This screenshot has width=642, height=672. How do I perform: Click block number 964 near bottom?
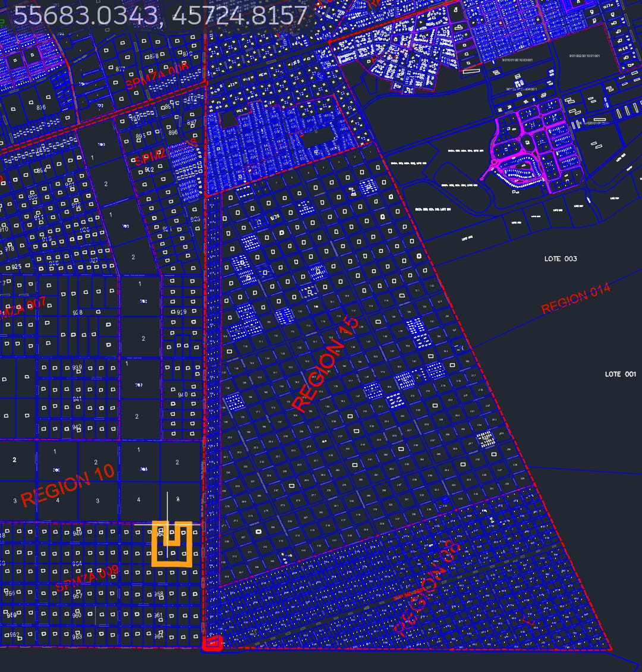click(158, 636)
